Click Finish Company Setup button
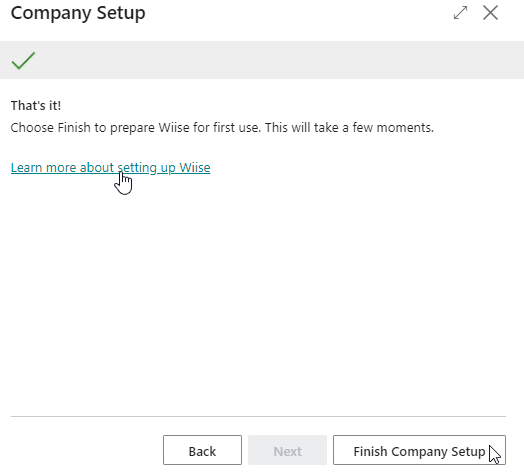524x474 pixels. (419, 450)
